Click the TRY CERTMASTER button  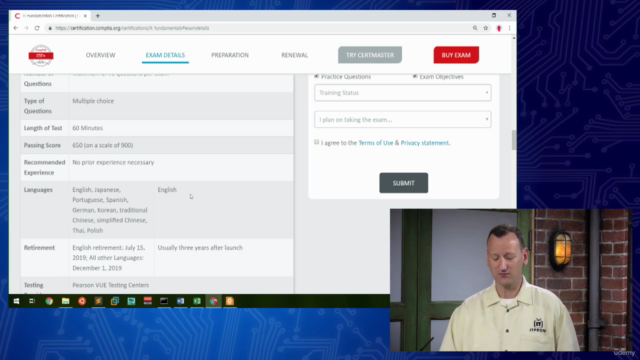(370, 55)
